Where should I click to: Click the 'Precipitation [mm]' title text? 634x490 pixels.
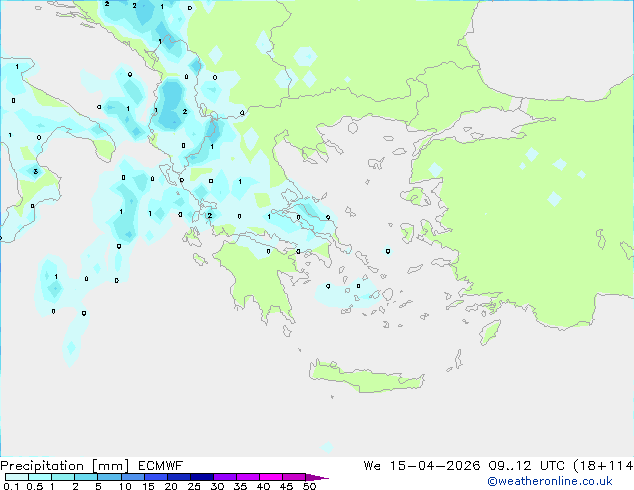click(x=65, y=466)
